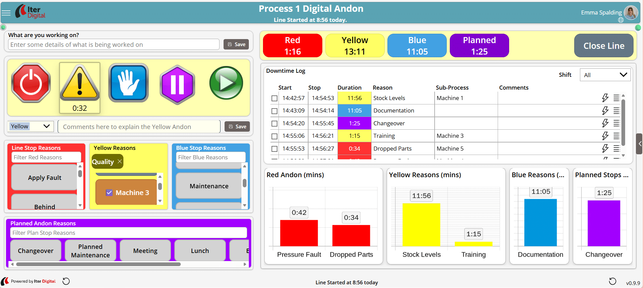Image resolution: width=644 pixels, height=288 pixels.
Task: Click the purple Planned 1:25 total tile
Action: [x=479, y=46]
